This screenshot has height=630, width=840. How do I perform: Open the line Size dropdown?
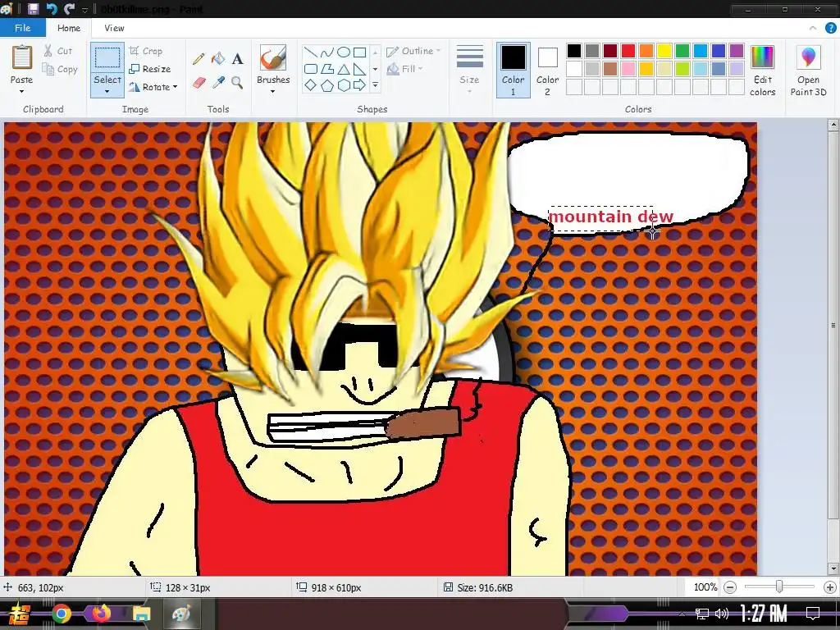(x=470, y=71)
